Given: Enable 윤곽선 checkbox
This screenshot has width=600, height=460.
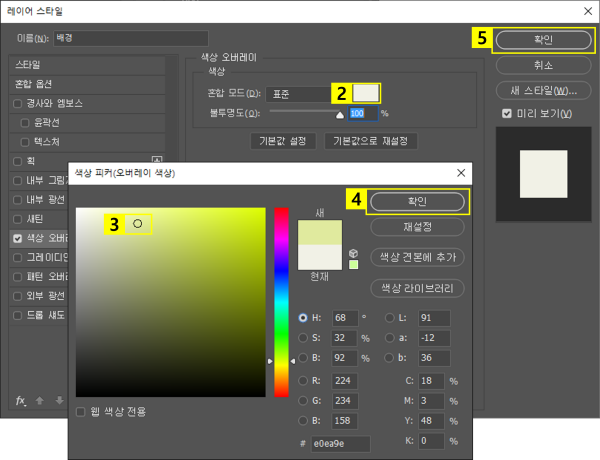Looking at the screenshot, I should pos(25,123).
